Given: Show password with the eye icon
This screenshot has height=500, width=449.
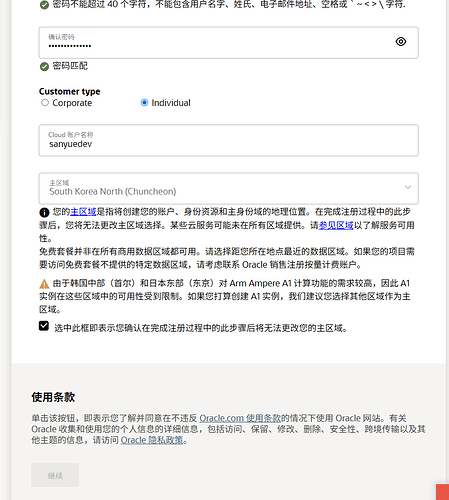Looking at the screenshot, I should [401, 42].
